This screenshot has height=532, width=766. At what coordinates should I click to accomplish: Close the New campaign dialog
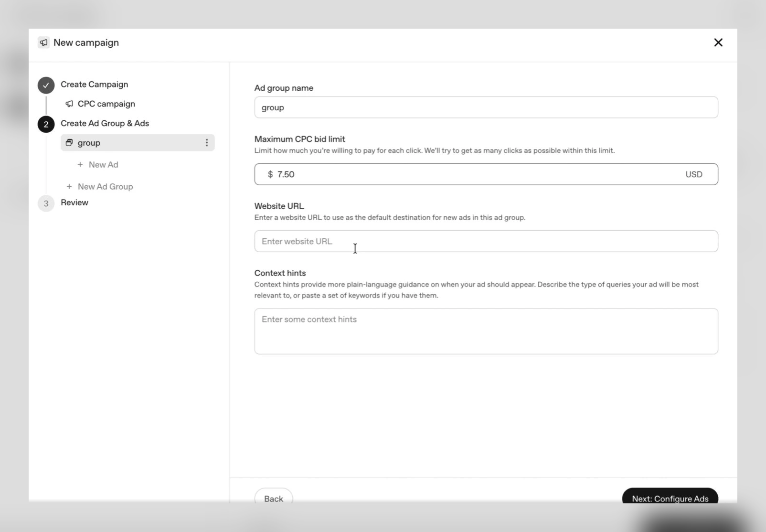tap(718, 43)
